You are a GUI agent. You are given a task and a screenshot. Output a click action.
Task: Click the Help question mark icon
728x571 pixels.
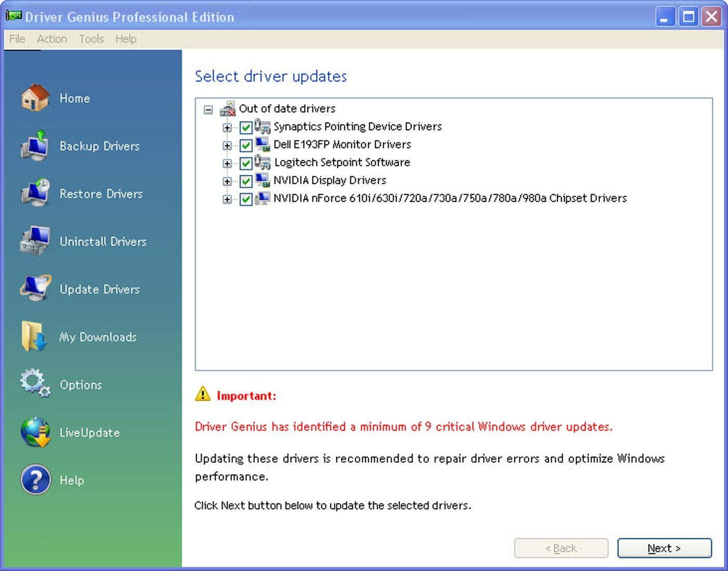coord(35,479)
